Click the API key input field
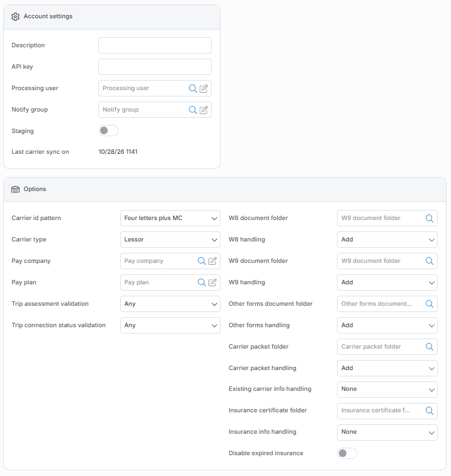Image resolution: width=451 pixels, height=476 pixels. [x=155, y=67]
